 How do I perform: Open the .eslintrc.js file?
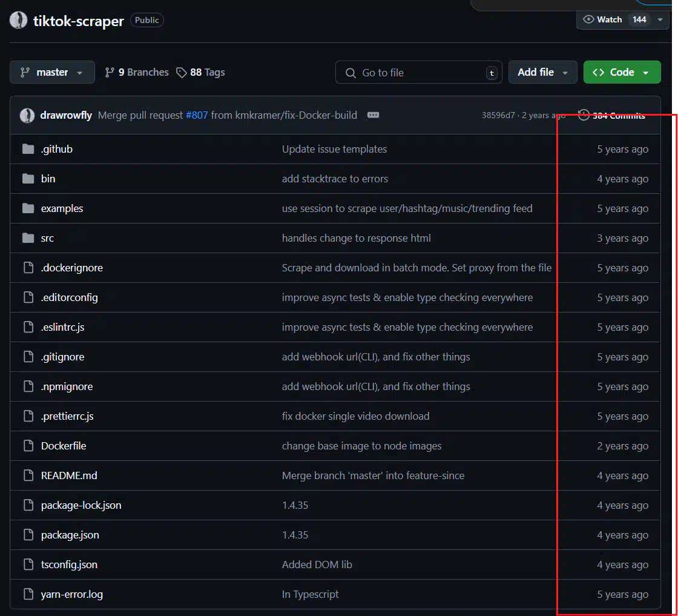(x=63, y=327)
